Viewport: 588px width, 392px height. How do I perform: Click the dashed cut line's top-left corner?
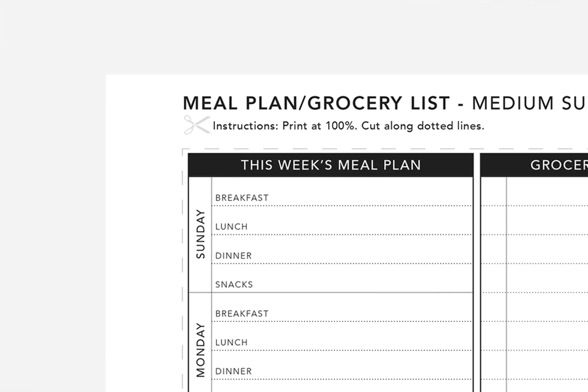[183, 150]
